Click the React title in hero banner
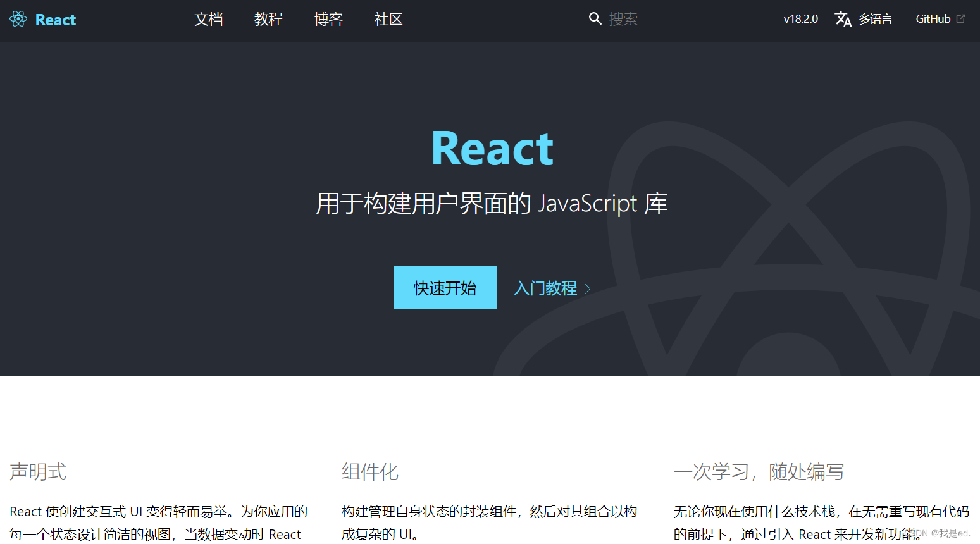The image size is (980, 544). tap(492, 147)
